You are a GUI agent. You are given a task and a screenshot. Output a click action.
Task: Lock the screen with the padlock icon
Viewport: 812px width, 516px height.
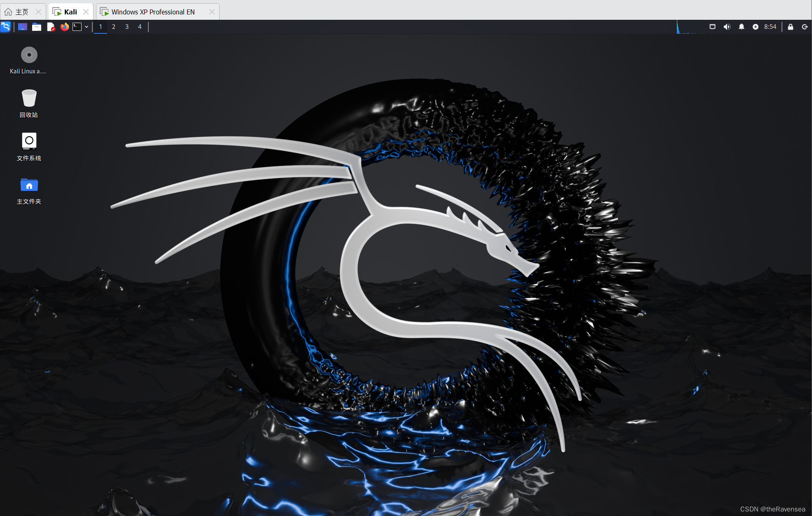point(791,27)
